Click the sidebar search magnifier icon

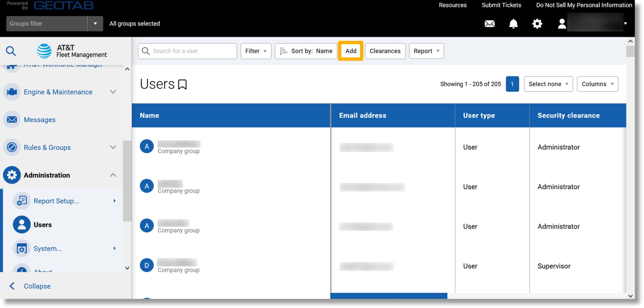(x=11, y=51)
